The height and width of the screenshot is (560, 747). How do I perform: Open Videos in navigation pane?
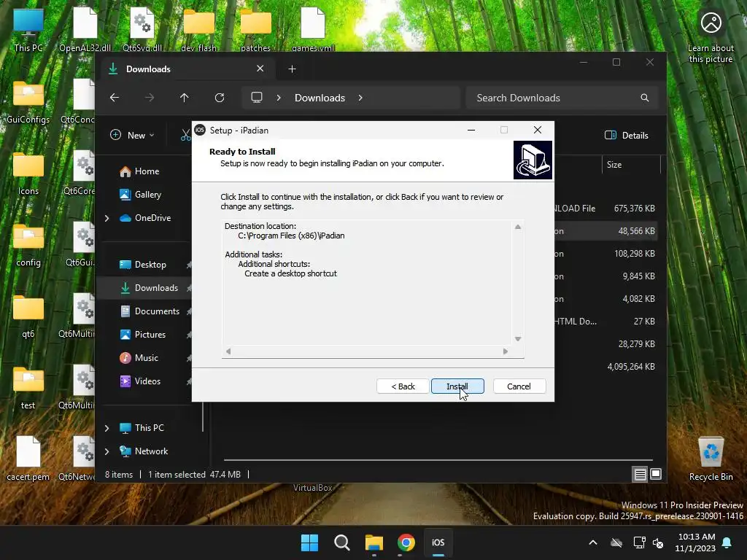coord(147,381)
